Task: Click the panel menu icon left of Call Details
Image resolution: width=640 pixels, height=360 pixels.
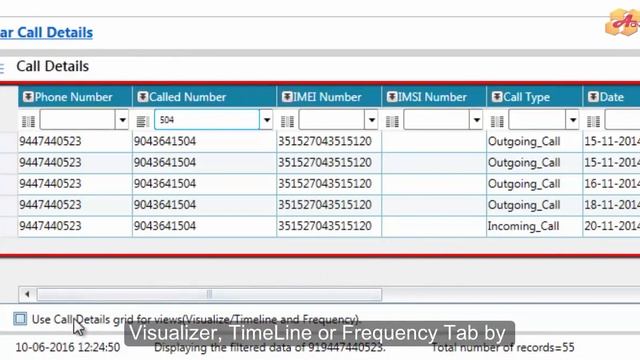Action: (2, 68)
